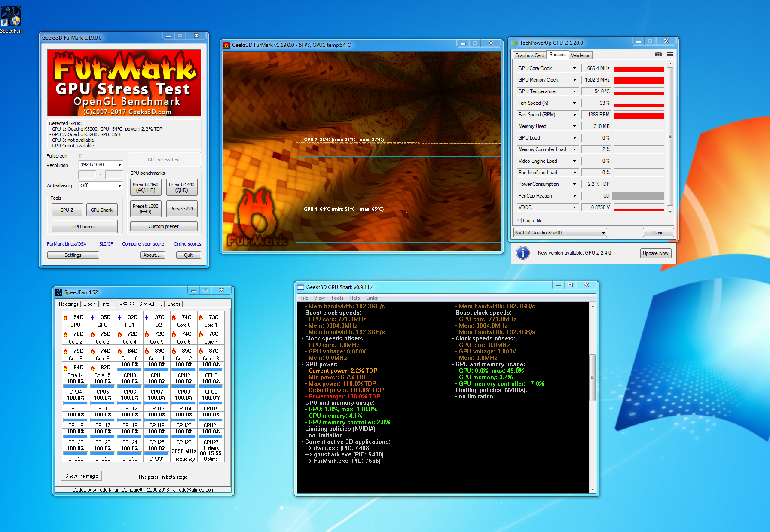The image size is (770, 532).
Task: Switch to the Charts tab in SpeedFan
Action: click(x=174, y=304)
